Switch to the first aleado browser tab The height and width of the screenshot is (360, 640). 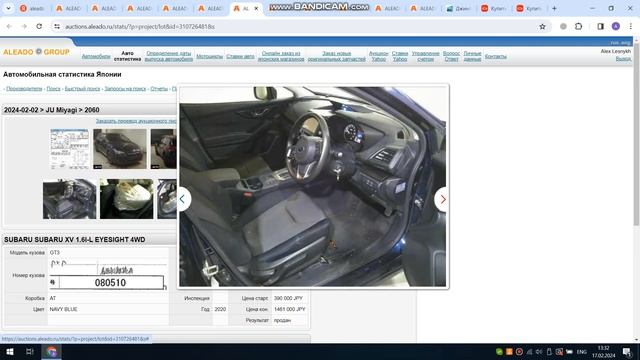pos(32,8)
